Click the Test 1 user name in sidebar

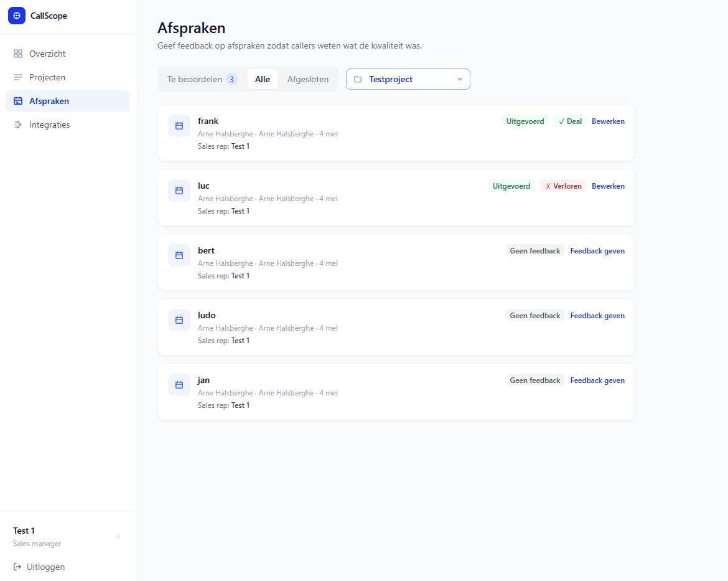point(24,531)
